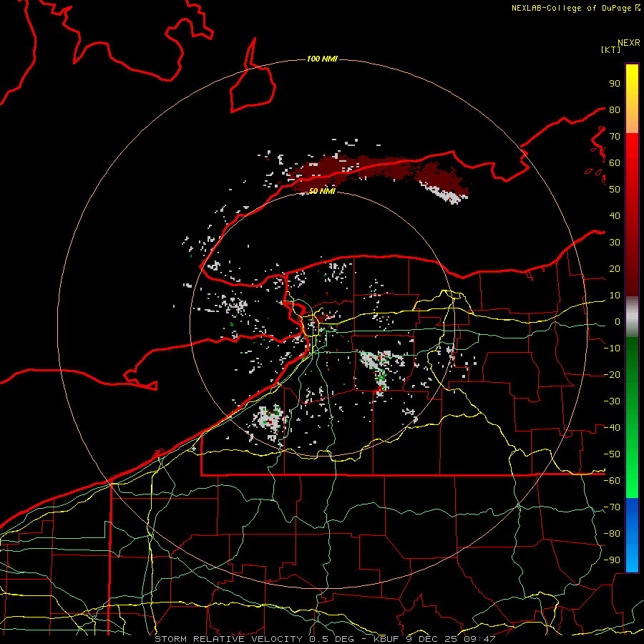Select the 30 value on velocity scale
Screen dimensions: 644x644
[x=615, y=243]
